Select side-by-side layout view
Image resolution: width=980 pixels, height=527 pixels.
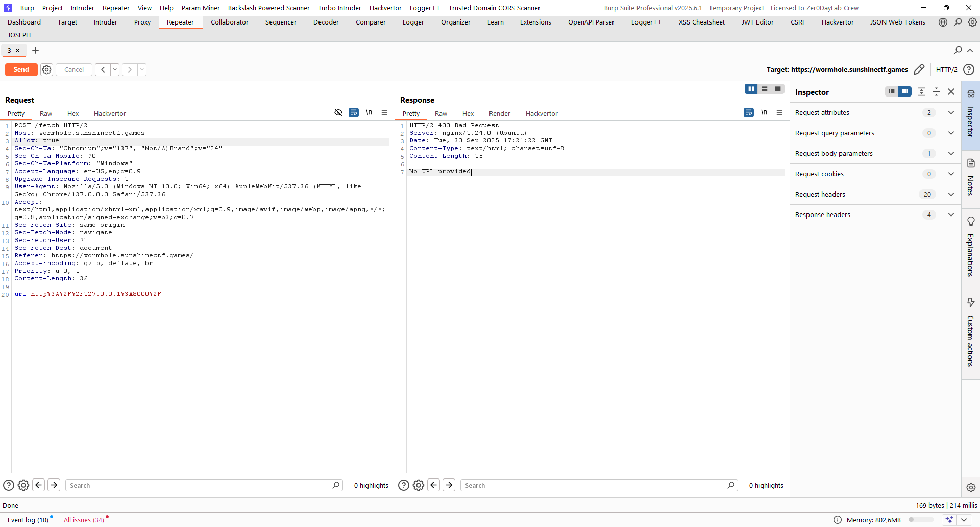(751, 89)
